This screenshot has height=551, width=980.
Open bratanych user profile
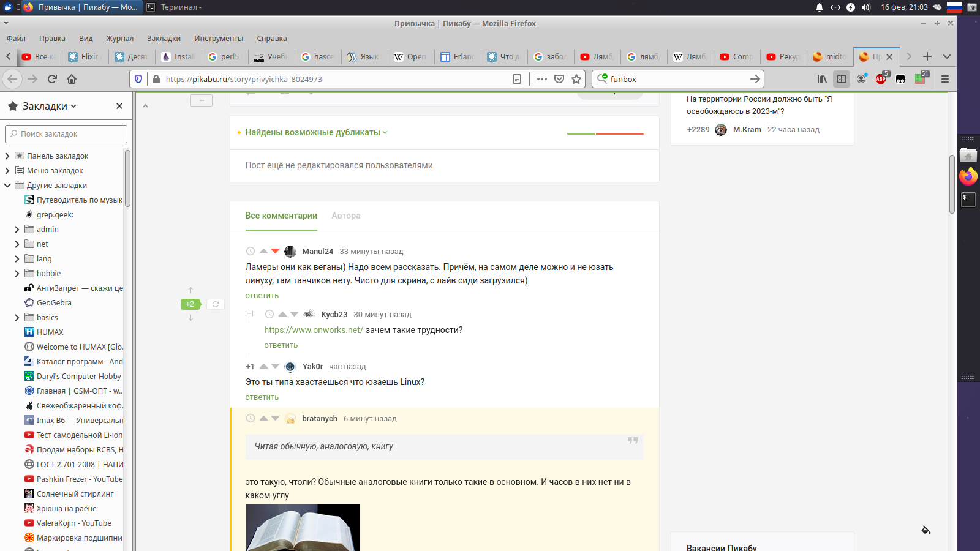point(320,419)
